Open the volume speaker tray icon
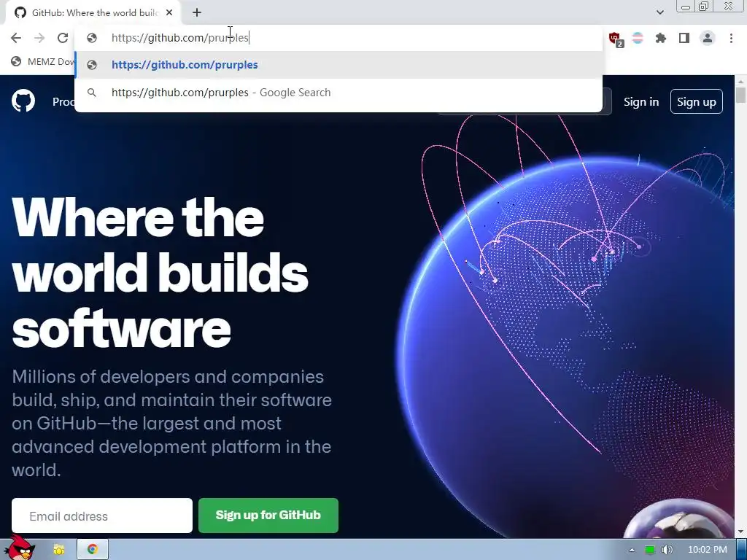The height and width of the screenshot is (560, 747). pyautogui.click(x=667, y=550)
